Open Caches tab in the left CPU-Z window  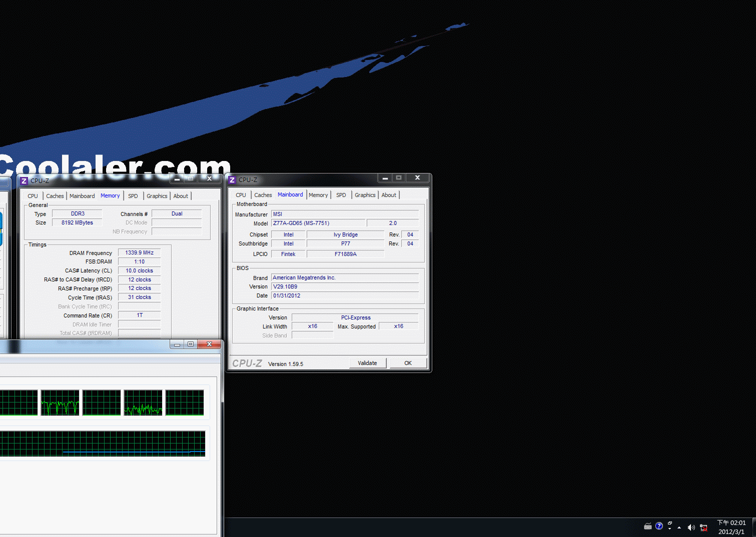tap(55, 196)
